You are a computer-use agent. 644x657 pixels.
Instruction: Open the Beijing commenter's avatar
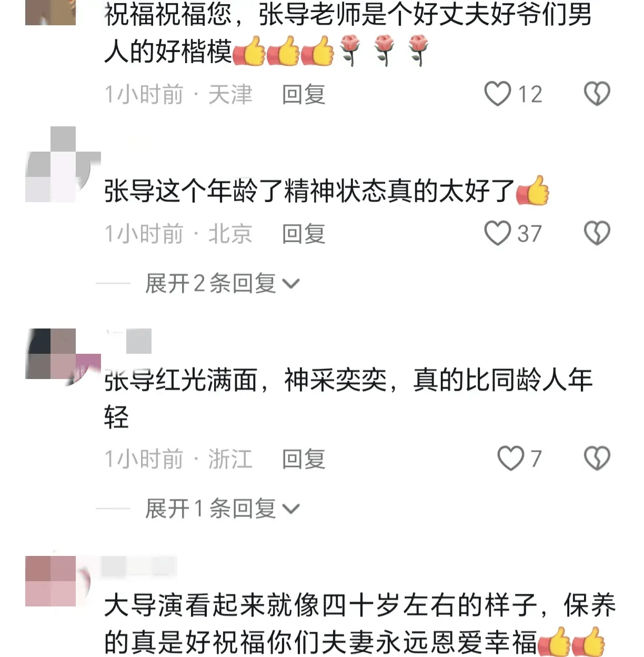[x=62, y=164]
